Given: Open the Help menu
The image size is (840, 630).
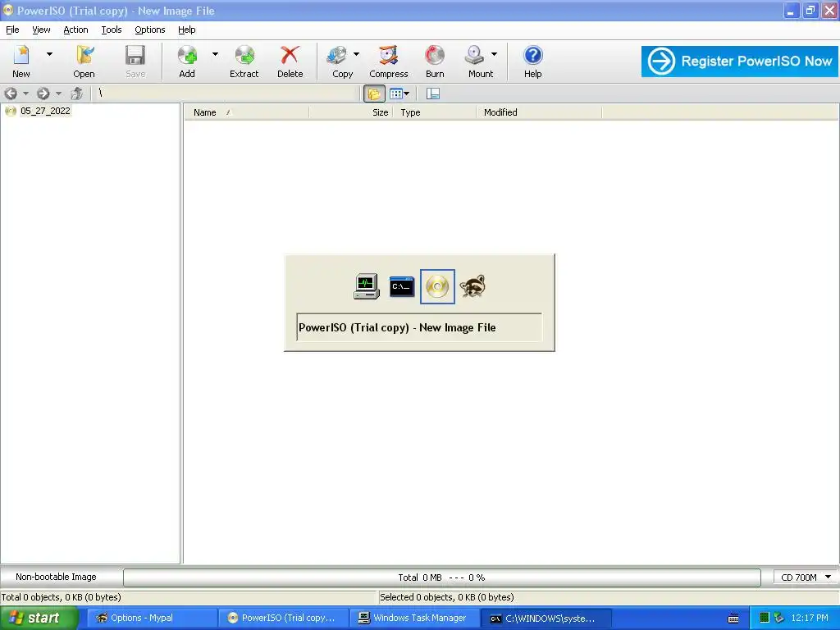Looking at the screenshot, I should (x=186, y=30).
